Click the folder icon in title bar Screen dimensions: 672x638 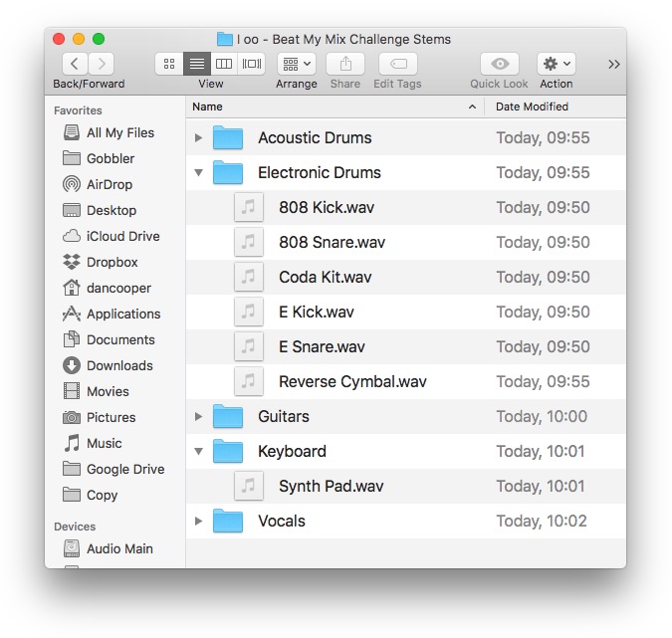[225, 39]
